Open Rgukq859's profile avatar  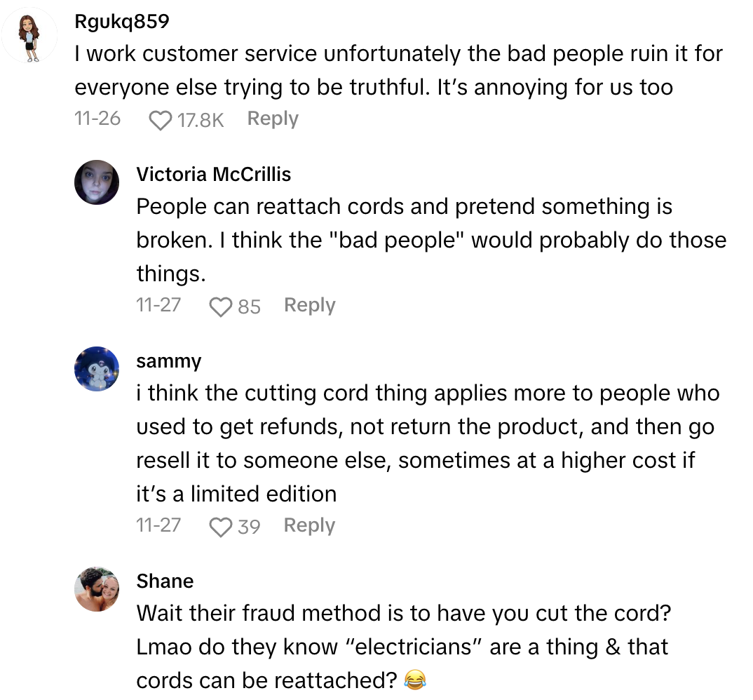29,36
